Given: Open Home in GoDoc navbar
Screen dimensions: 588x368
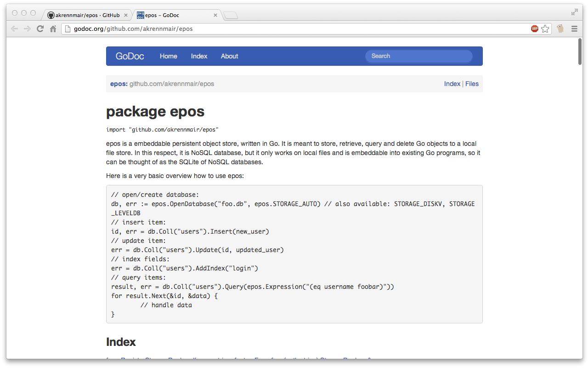Looking at the screenshot, I should pos(168,56).
